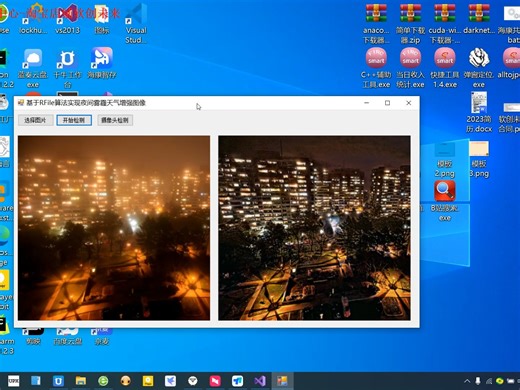
Task: Open the 2023简历.docx document icon
Action: [479, 112]
